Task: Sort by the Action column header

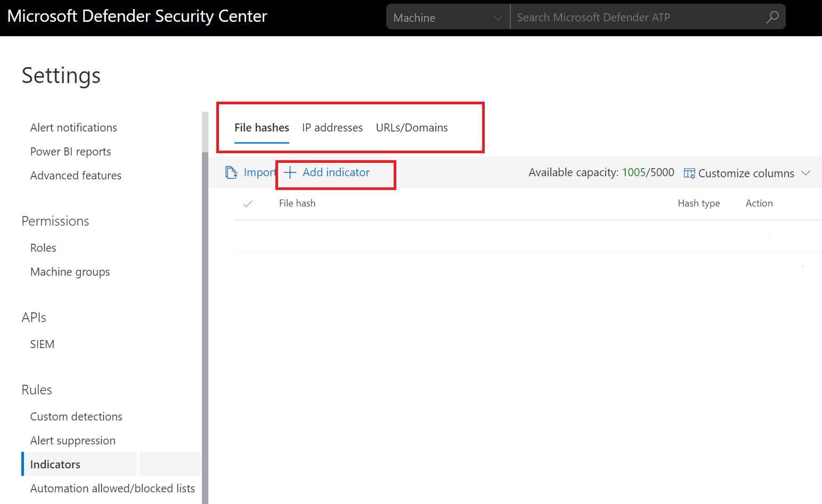Action: click(759, 203)
